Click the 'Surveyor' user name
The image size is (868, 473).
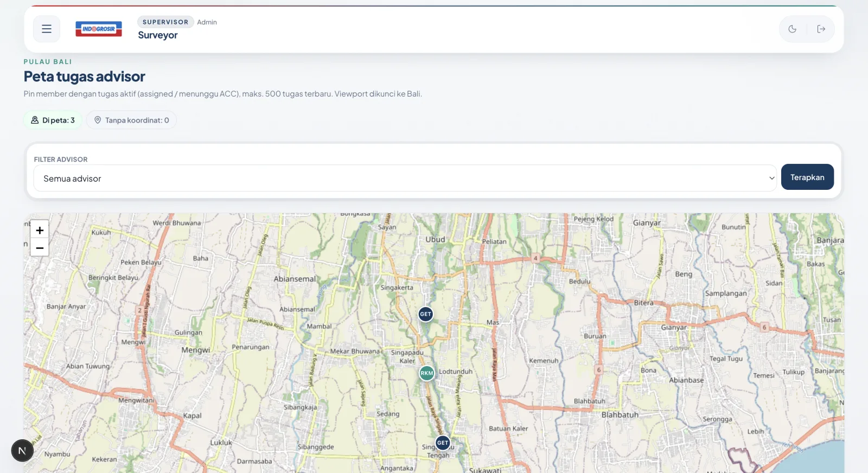click(158, 35)
